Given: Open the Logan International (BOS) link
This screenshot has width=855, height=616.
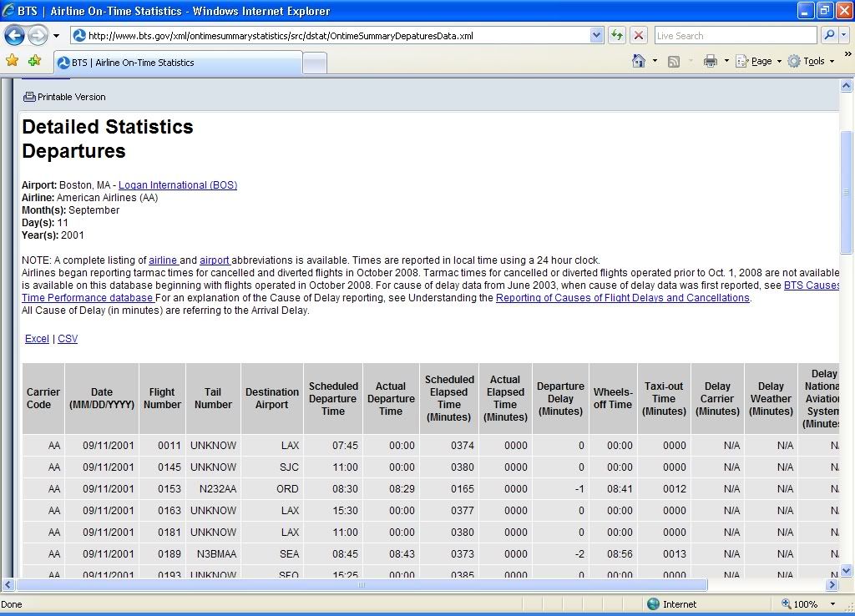Looking at the screenshot, I should point(177,185).
